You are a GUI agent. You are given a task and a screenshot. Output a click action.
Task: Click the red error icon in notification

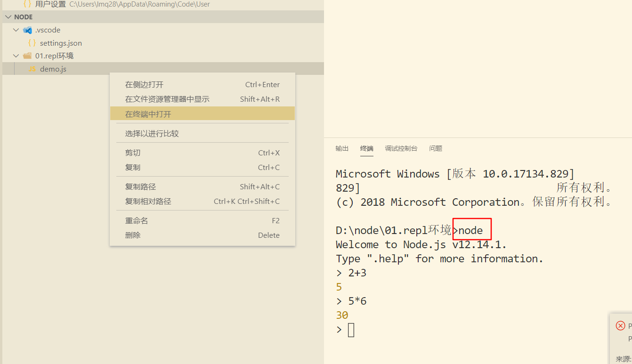point(621,326)
